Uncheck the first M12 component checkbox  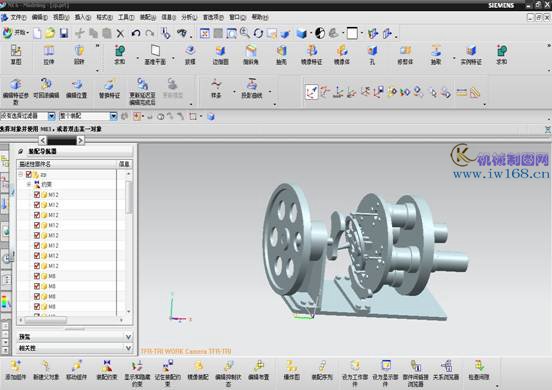[x=37, y=194]
